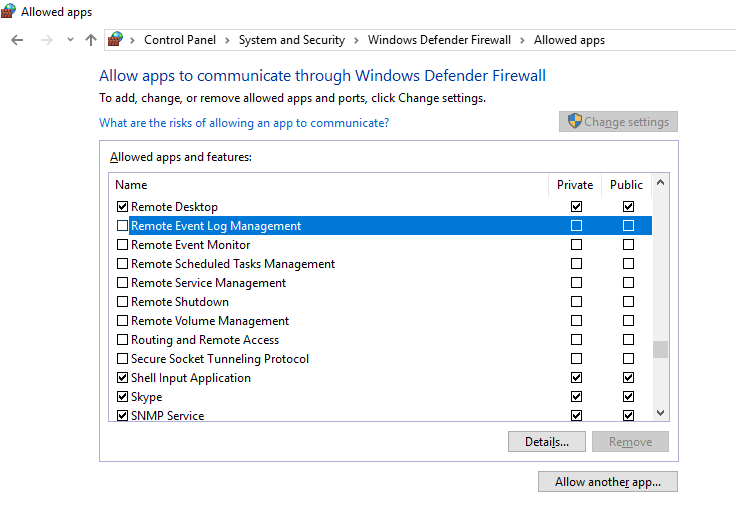Click the apps list scrollbar thumb
The width and height of the screenshot is (736, 509).
click(660, 350)
